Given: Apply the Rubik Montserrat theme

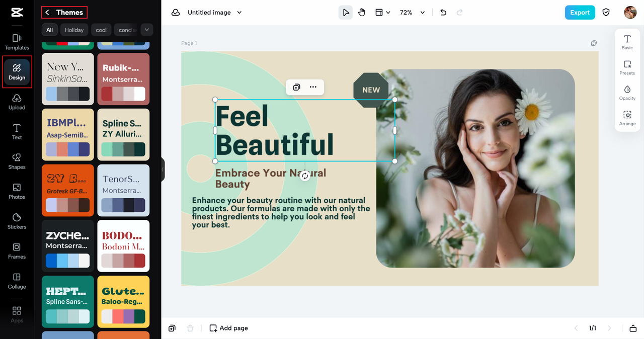Looking at the screenshot, I should click(123, 79).
